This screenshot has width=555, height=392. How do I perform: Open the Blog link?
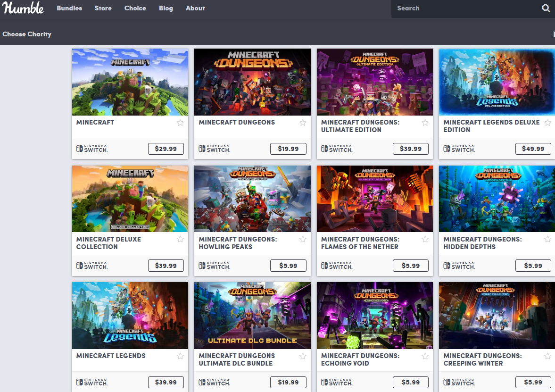point(166,8)
